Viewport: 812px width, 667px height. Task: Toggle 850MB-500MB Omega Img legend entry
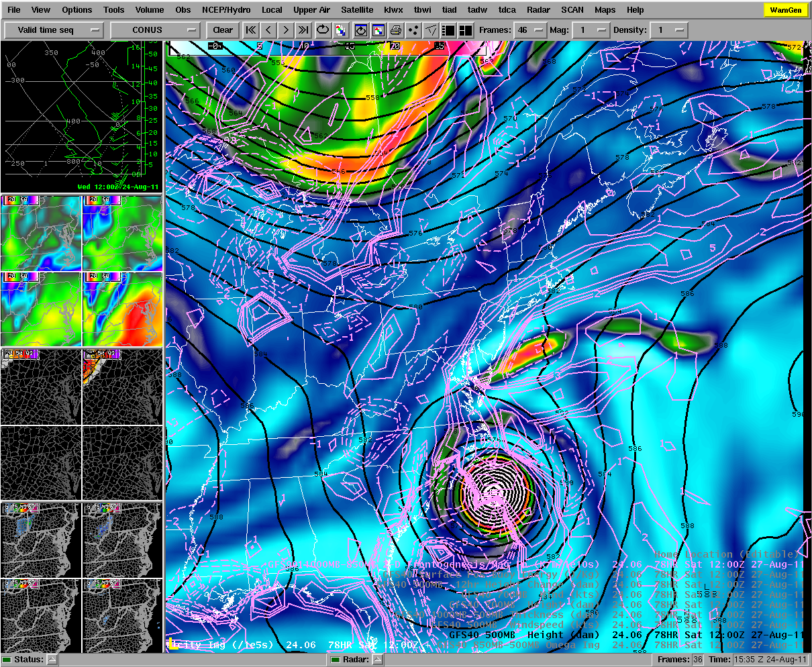pos(619,645)
